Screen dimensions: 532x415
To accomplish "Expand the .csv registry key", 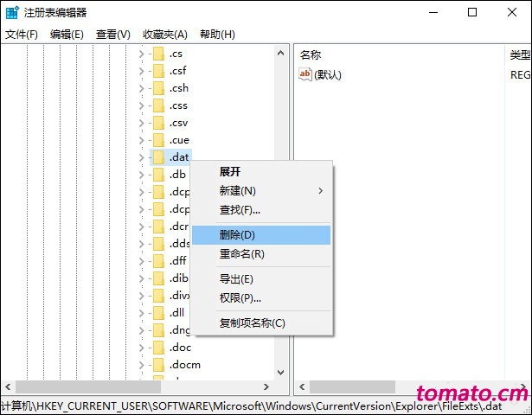I will tap(142, 123).
